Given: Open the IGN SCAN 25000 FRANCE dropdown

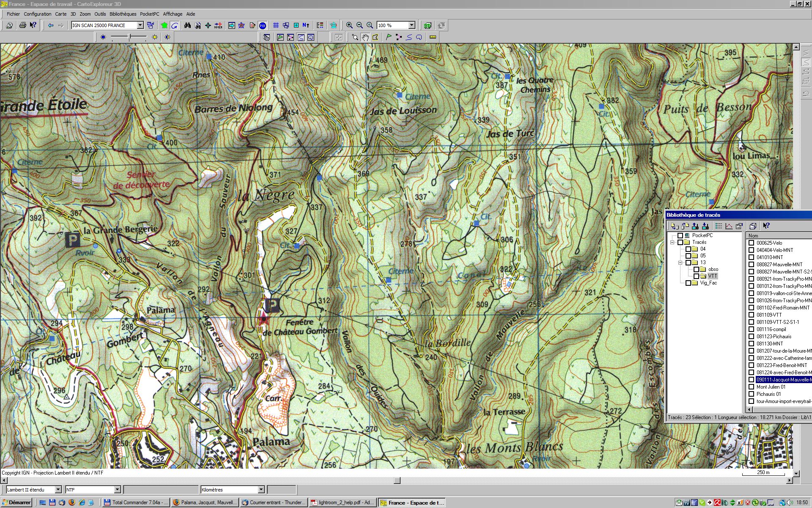Looking at the screenshot, I should pos(140,25).
